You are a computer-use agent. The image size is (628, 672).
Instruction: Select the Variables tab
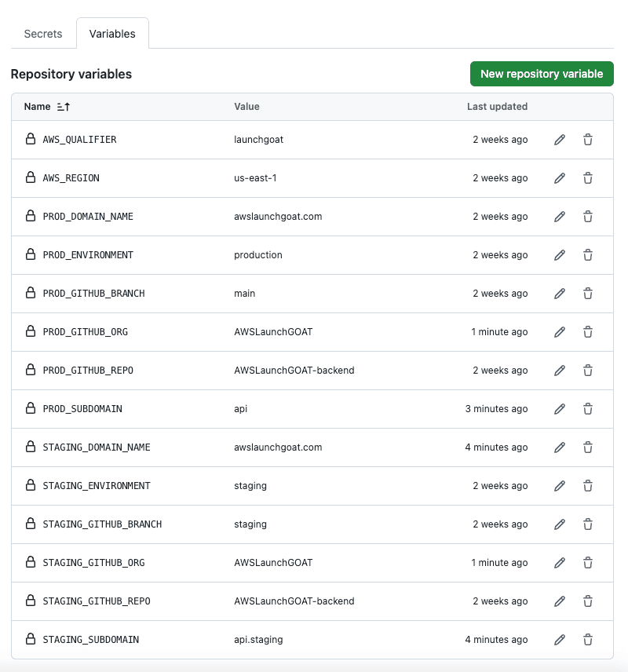click(112, 34)
